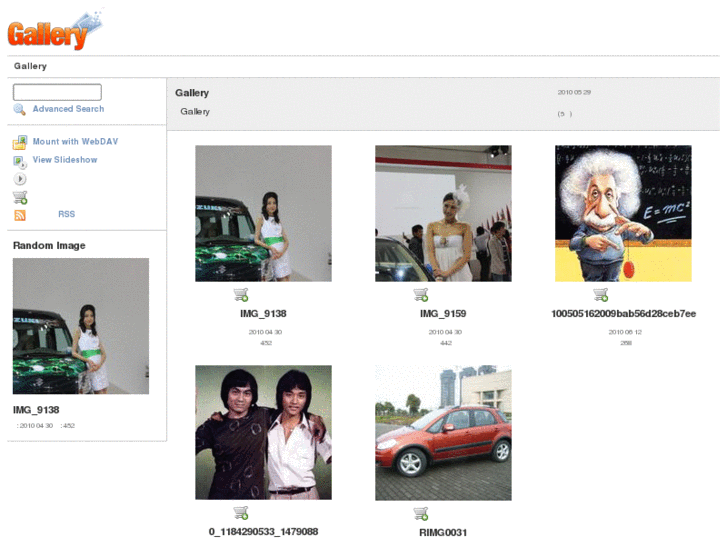Click date 2010 06 12 under Einstein
The image size is (727, 545).
[x=625, y=332]
